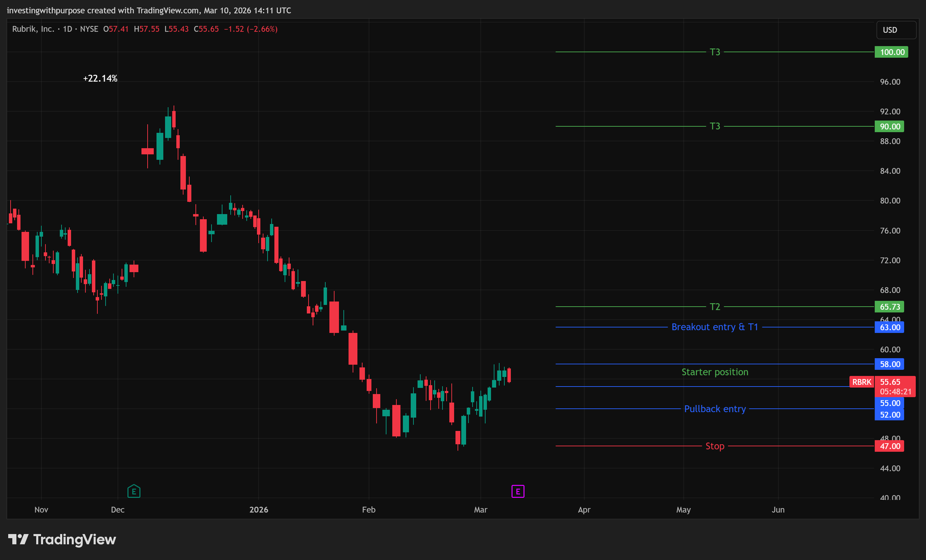Click the Starter position text
Image resolution: width=926 pixels, height=560 pixels.
click(x=714, y=372)
